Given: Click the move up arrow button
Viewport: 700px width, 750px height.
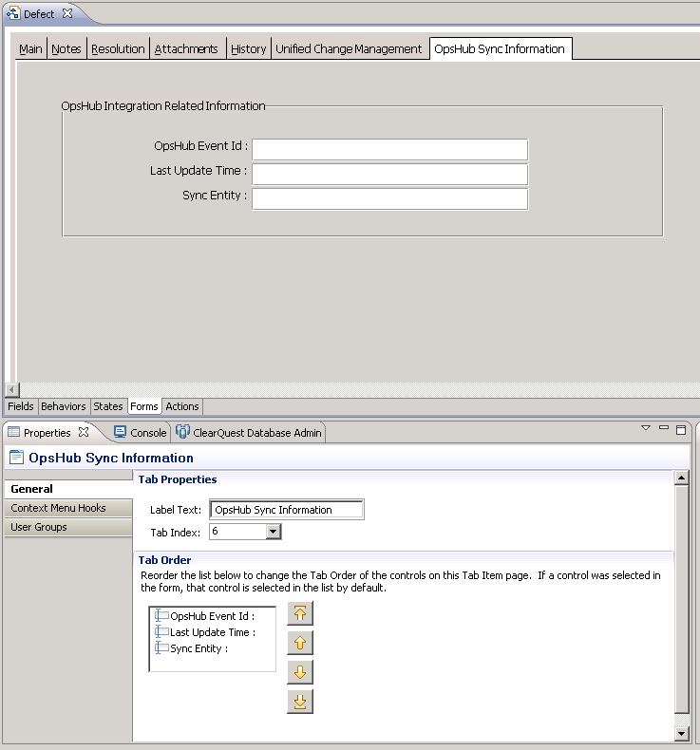Looking at the screenshot, I should [x=300, y=643].
